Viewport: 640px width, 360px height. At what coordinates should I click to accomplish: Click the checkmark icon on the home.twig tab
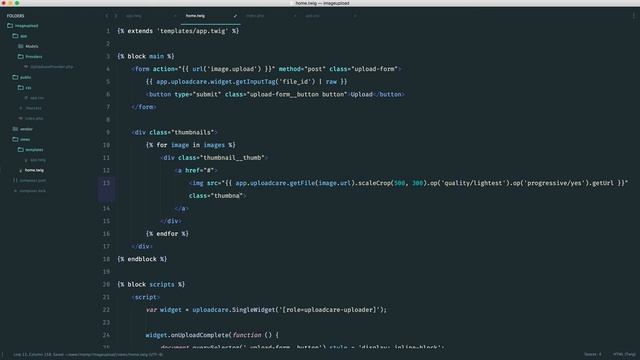(235, 16)
